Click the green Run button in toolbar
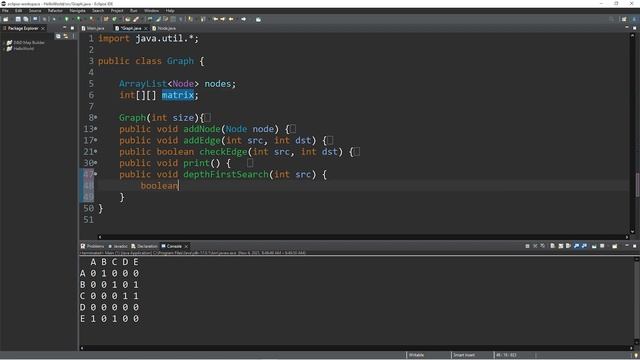Viewport: 640px width, 360px height. point(67,19)
